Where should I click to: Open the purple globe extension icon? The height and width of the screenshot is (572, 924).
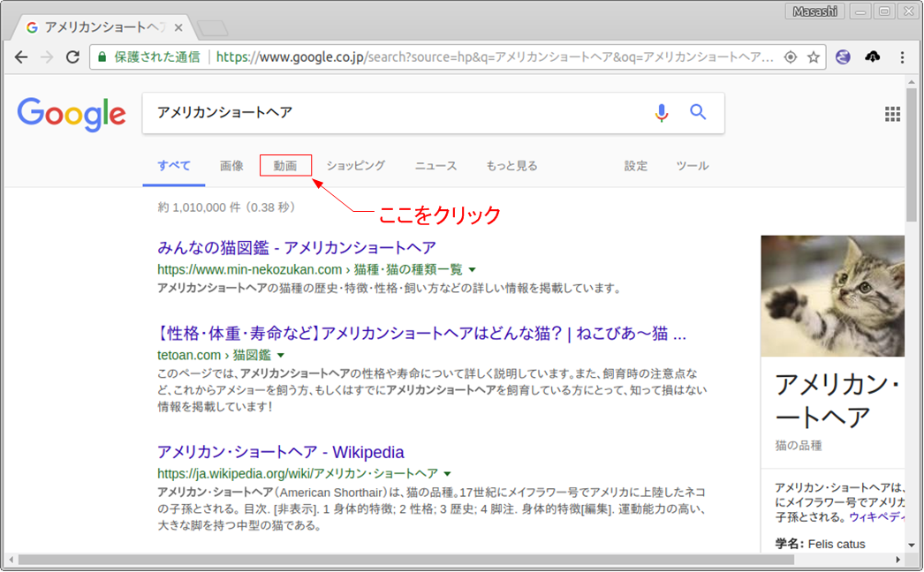click(843, 56)
